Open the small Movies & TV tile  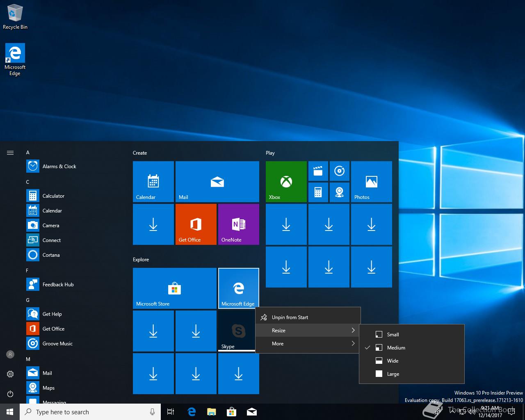click(x=318, y=171)
